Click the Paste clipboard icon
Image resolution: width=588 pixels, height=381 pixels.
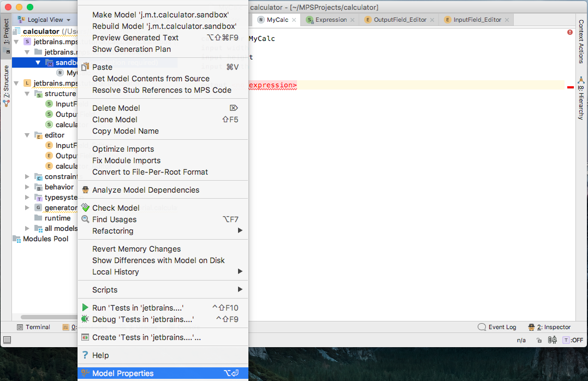click(85, 67)
